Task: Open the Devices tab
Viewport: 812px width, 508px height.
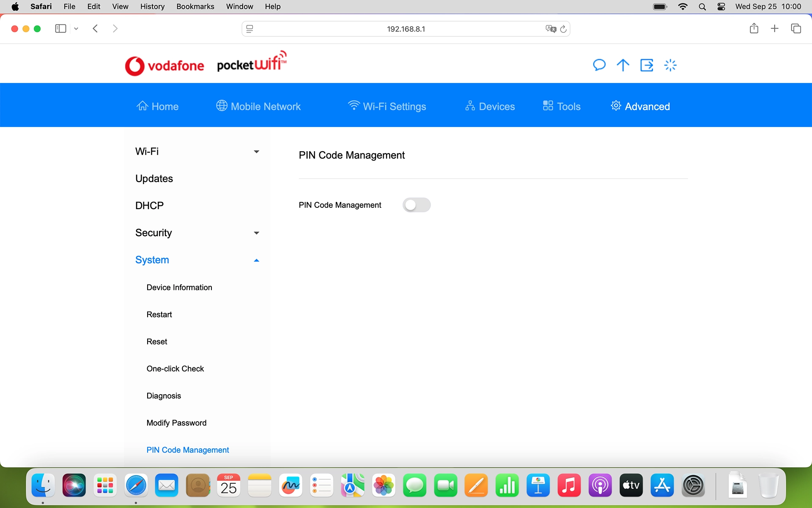Action: click(490, 106)
